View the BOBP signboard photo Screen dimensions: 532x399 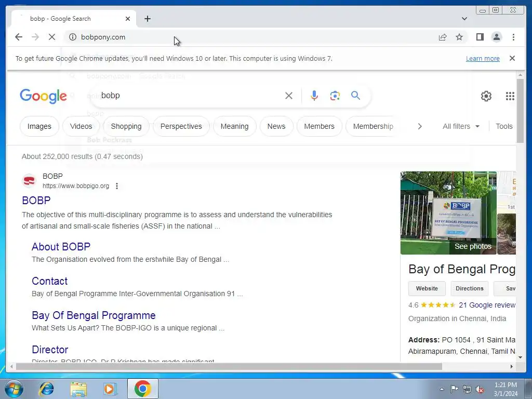448,212
